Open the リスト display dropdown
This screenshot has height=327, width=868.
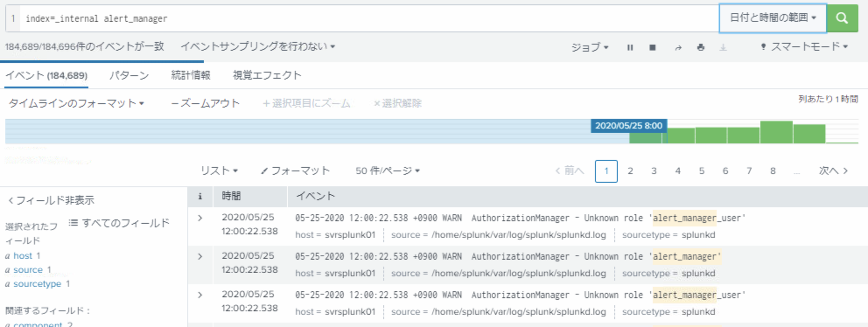click(219, 170)
